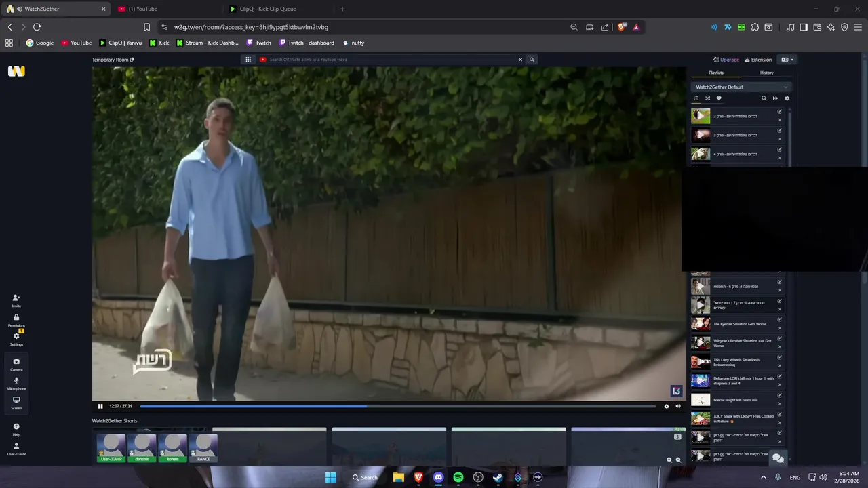Open the Kick bookmark
This screenshot has width=868, height=488.
pos(159,43)
